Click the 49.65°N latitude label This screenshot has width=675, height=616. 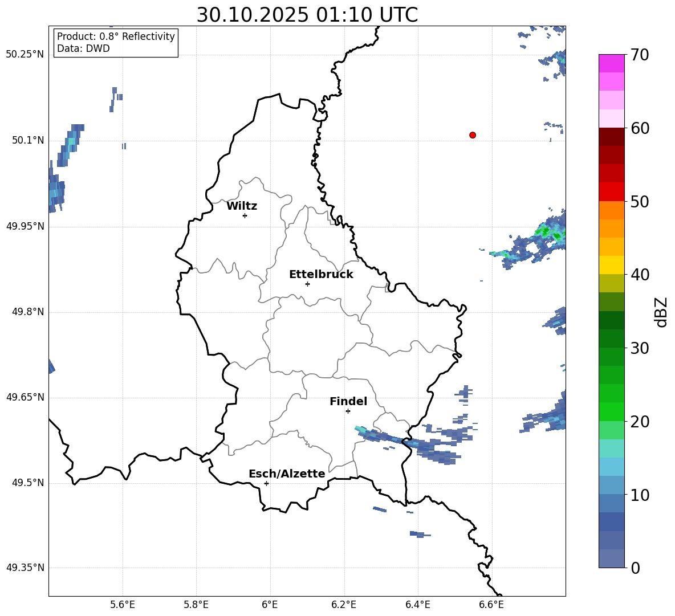point(25,397)
